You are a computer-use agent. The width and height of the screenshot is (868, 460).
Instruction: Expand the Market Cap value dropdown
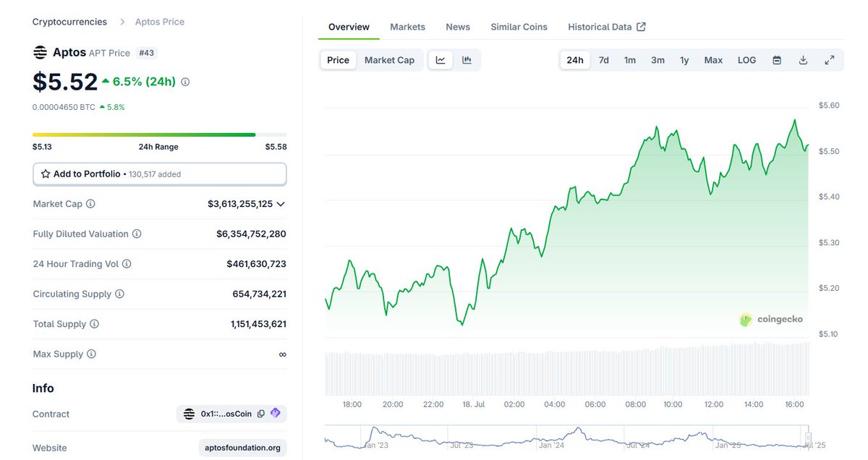point(281,204)
